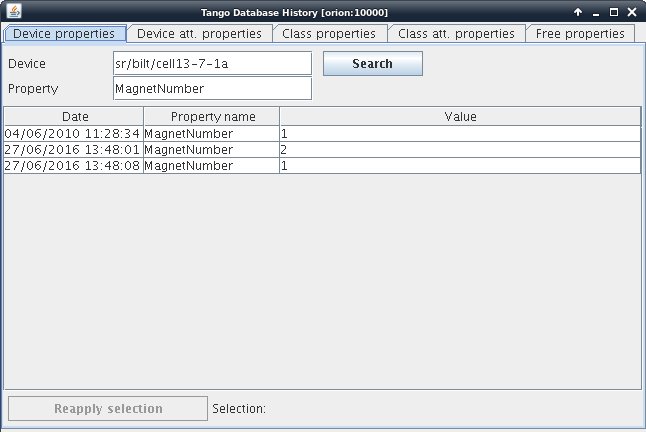Viewport: 646px width, 432px height.
Task: Click the up-arrow shade window icon
Action: (x=578, y=12)
